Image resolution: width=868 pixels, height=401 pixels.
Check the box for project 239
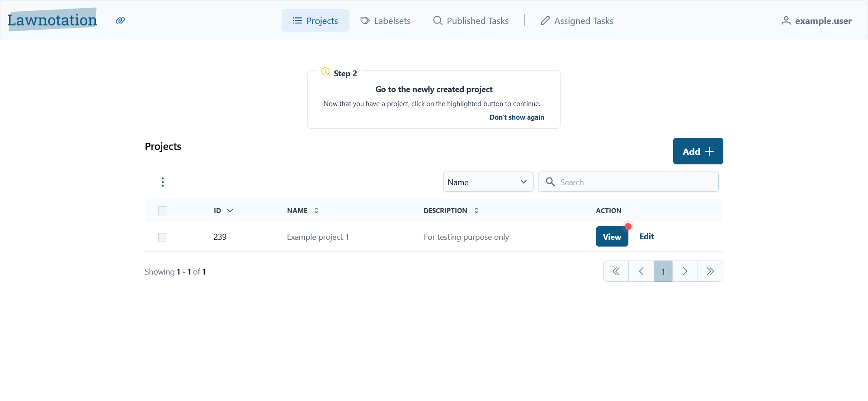163,238
